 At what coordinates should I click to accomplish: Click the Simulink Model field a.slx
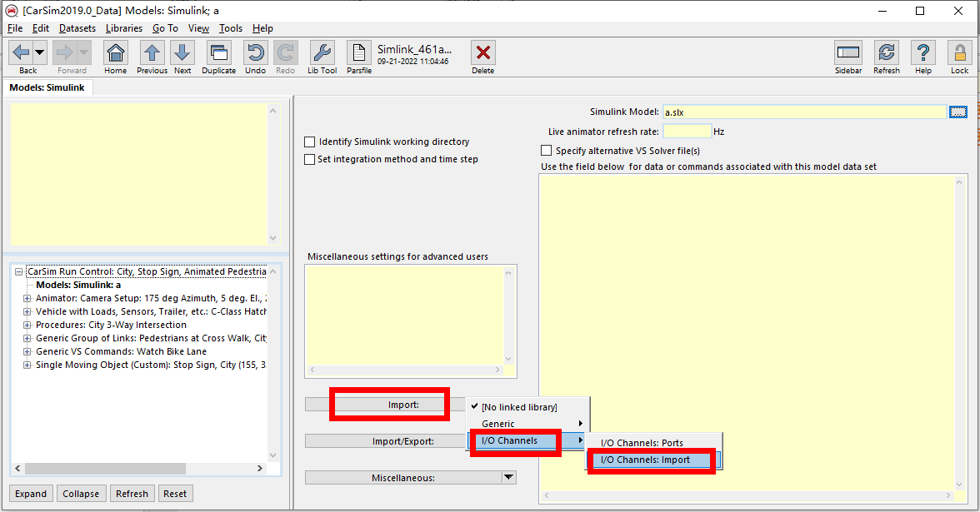point(804,112)
